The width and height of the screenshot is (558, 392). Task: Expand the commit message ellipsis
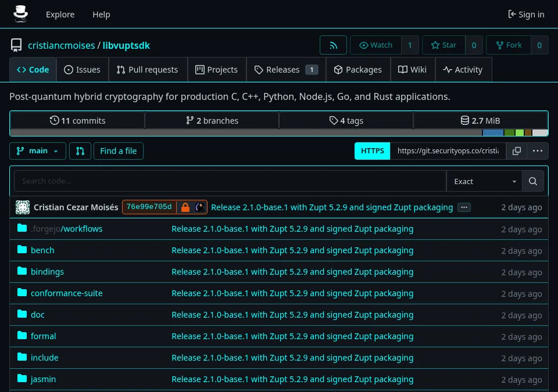click(464, 207)
